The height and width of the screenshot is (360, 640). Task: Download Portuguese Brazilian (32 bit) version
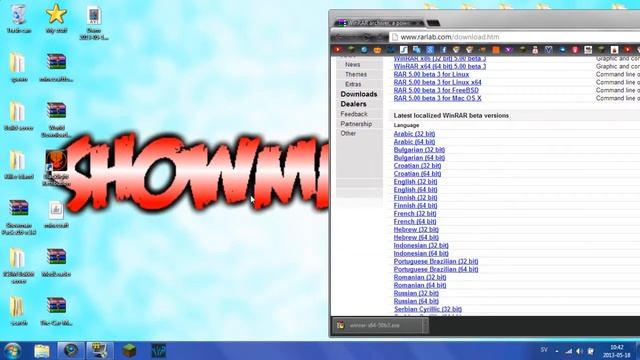(436, 261)
